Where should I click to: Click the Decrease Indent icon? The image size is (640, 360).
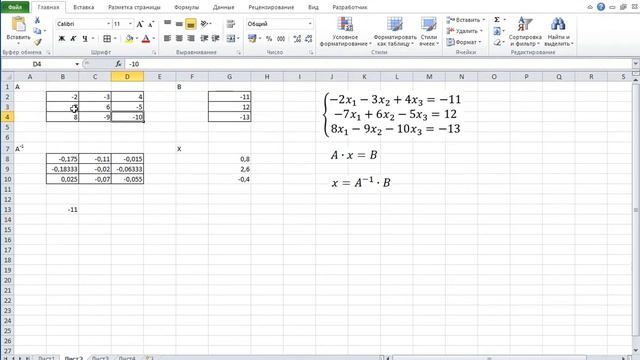point(204,38)
